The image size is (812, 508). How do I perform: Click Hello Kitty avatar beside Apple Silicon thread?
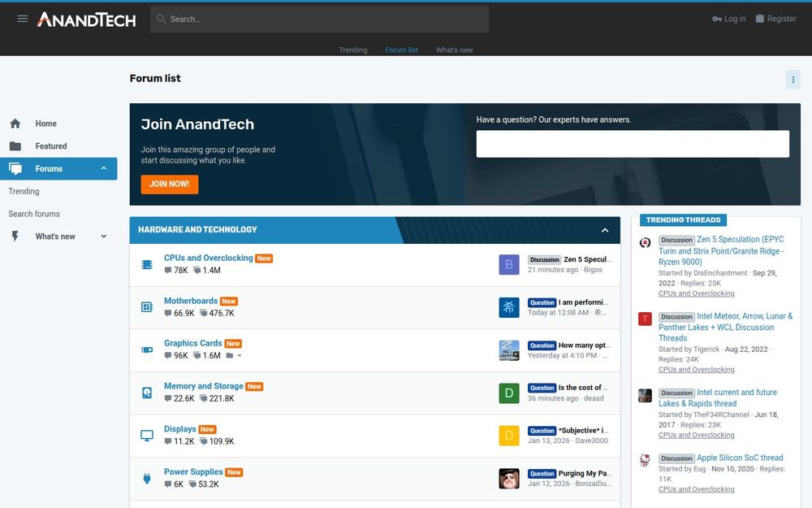pos(645,461)
